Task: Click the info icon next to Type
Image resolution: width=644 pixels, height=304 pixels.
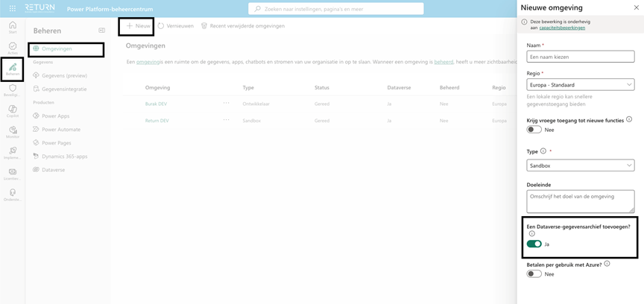Action: click(x=543, y=151)
